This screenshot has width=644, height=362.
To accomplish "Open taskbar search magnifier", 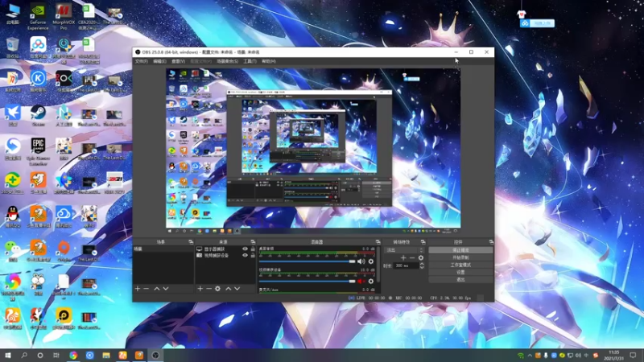I will (x=24, y=356).
